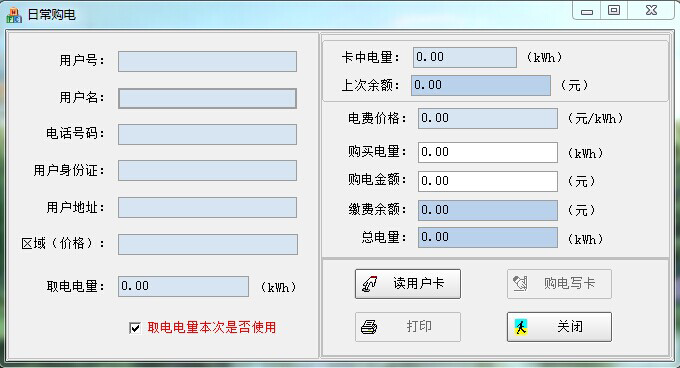This screenshot has width=680, height=368.
Task: Click the printer icon on 打印 button
Action: click(x=369, y=327)
